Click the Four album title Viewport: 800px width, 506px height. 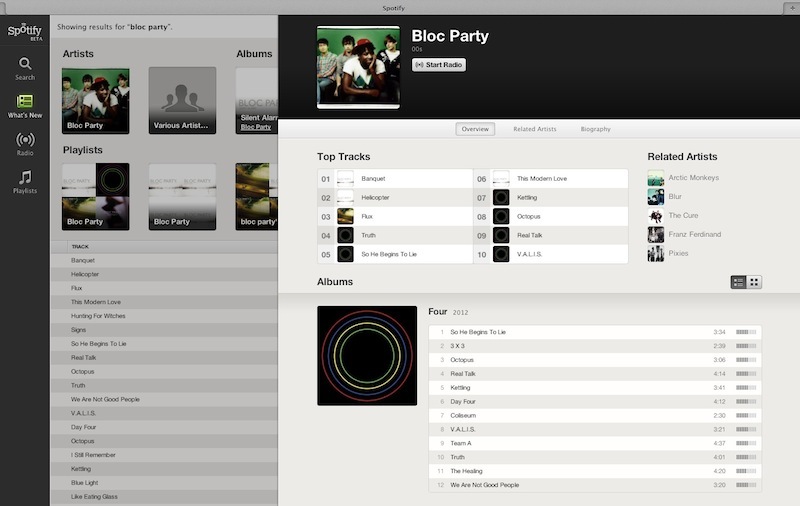[438, 311]
